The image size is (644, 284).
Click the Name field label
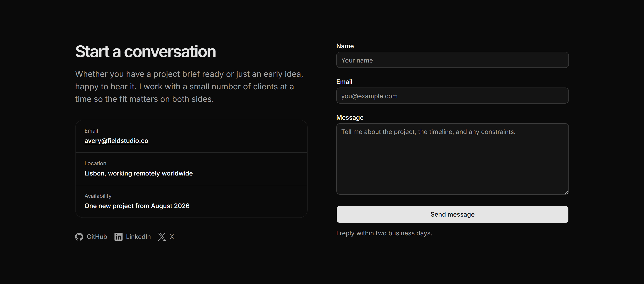pos(345,46)
